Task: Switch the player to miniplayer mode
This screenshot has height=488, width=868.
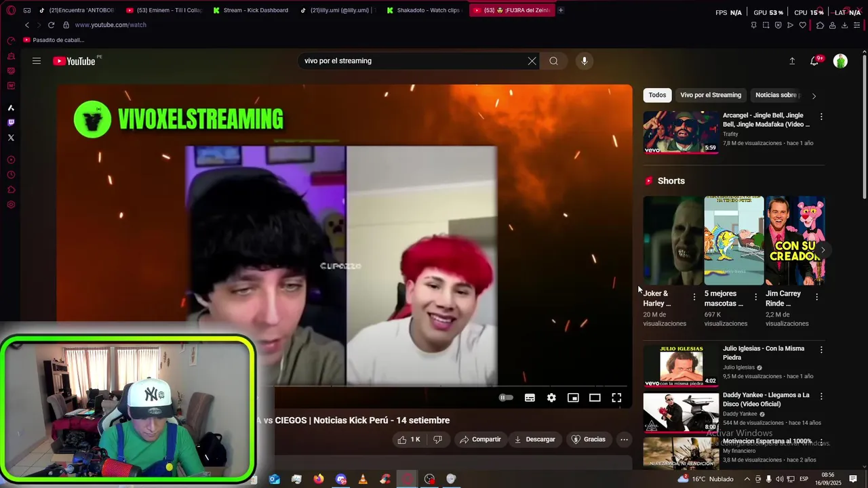Action: click(573, 398)
